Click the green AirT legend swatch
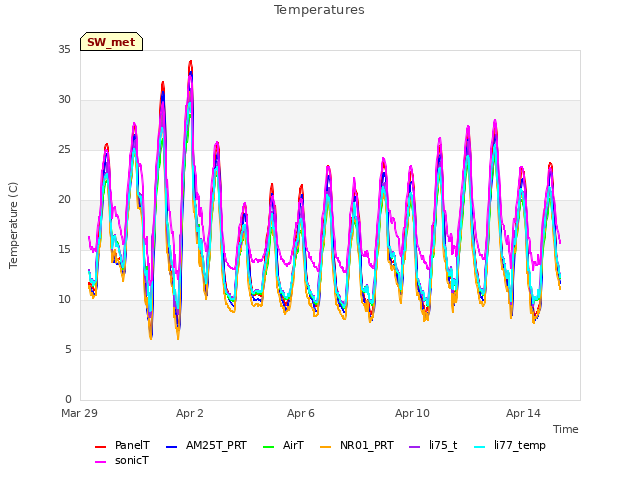 (x=269, y=447)
